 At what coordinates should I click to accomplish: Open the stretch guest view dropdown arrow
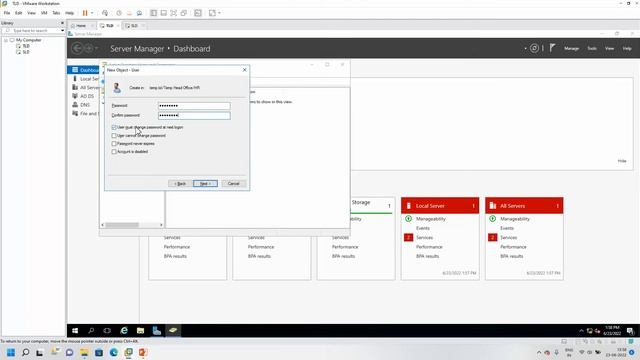coord(219,13)
